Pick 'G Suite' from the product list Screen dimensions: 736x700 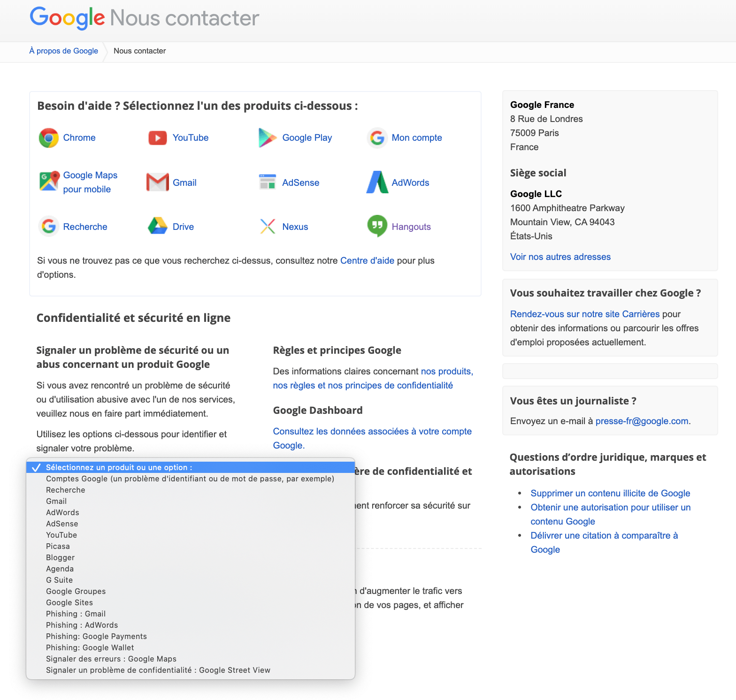pyautogui.click(x=59, y=580)
